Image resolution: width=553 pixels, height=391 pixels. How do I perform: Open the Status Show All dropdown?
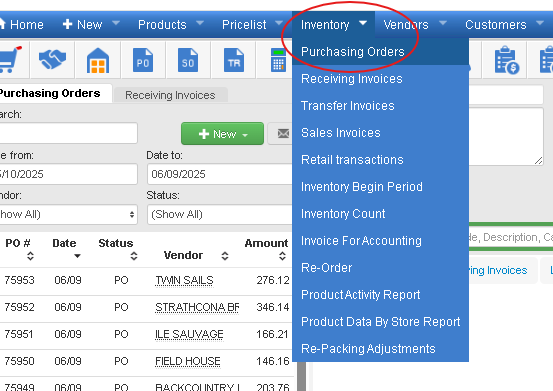219,214
